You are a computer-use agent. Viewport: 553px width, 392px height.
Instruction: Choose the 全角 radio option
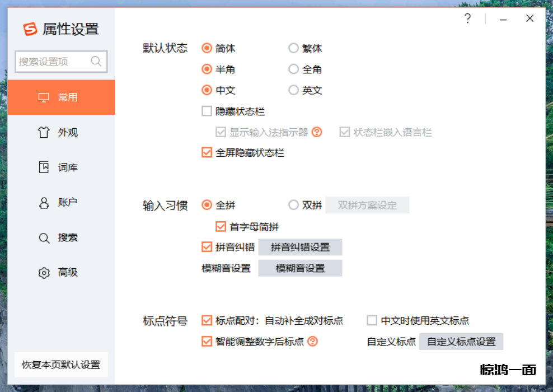coord(293,69)
